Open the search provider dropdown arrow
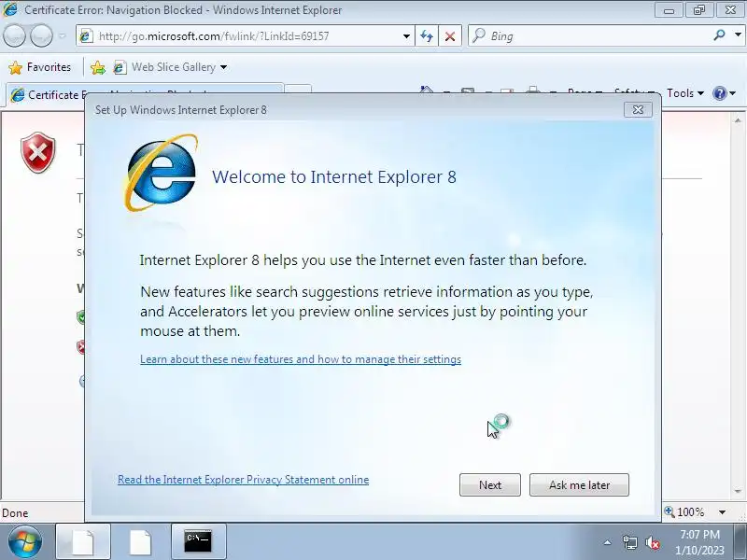 pos(738,35)
